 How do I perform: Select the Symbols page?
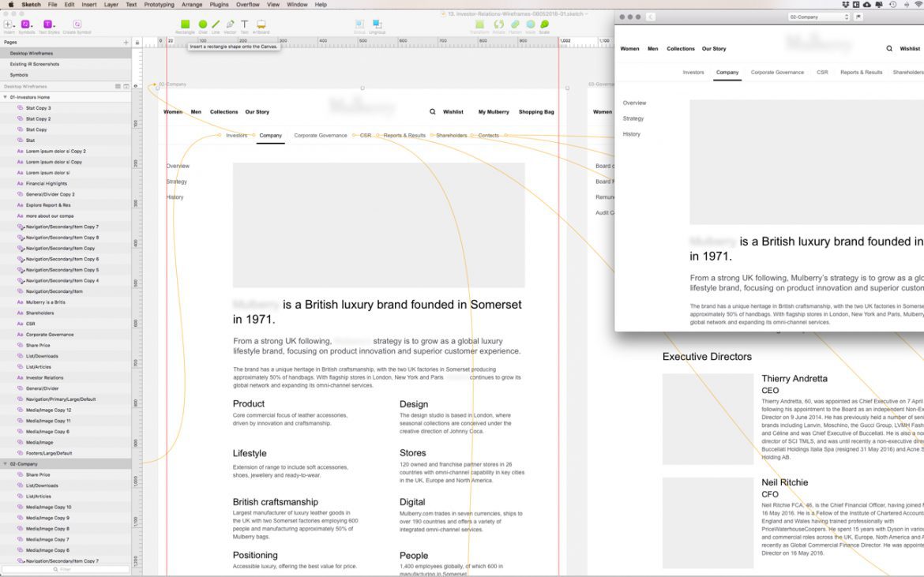pyautogui.click(x=66, y=75)
